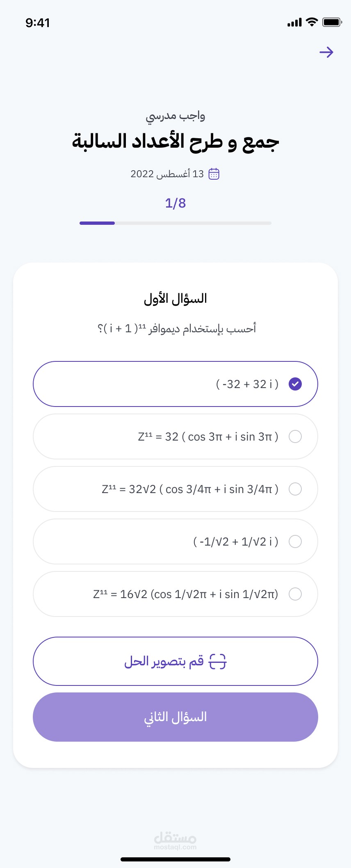Click the قم بتصوير الحل button

(175, 661)
